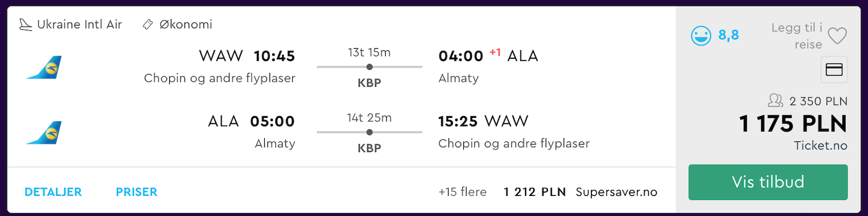Viewport: 868px width, 216px height.
Task: Click the two-passengers icon near 2 350 PLN
Action: pyautogui.click(x=776, y=101)
